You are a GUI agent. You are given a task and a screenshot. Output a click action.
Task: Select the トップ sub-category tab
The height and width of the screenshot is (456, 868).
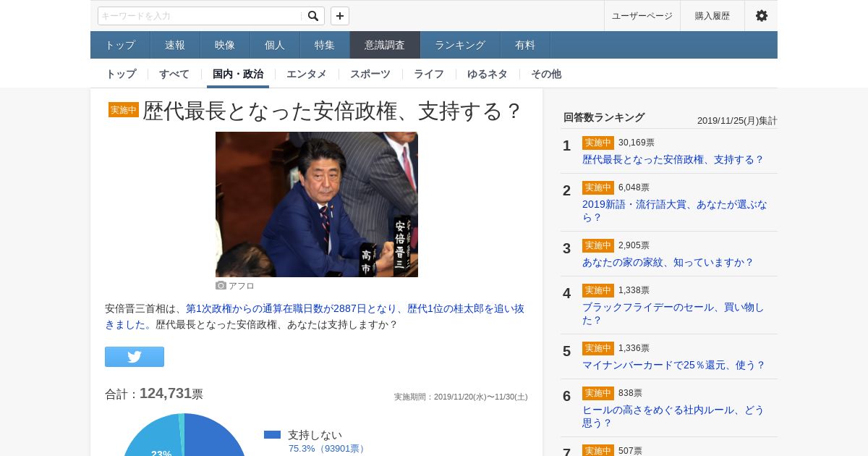(122, 74)
